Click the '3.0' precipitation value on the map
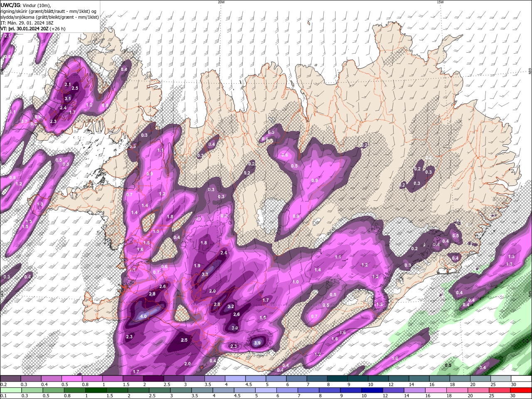Viewport: 532px width, 399px height. pyautogui.click(x=235, y=328)
